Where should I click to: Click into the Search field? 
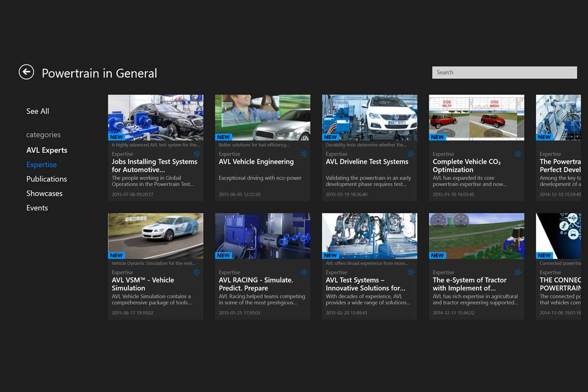point(505,73)
